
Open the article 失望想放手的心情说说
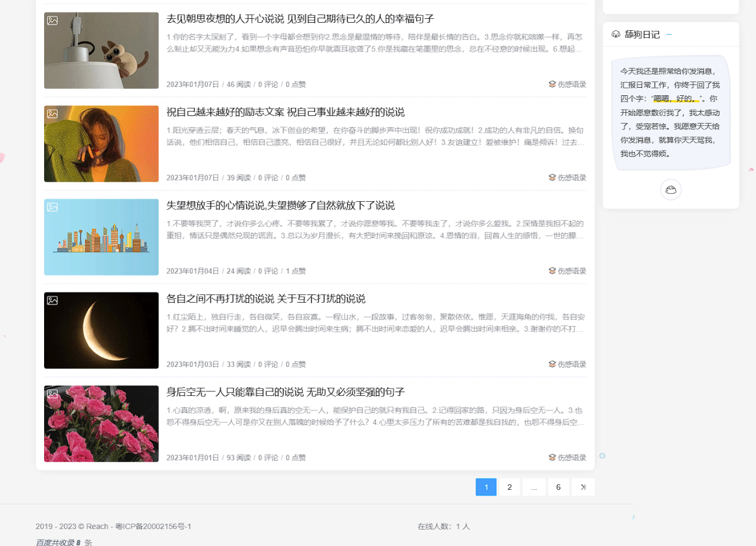point(280,206)
